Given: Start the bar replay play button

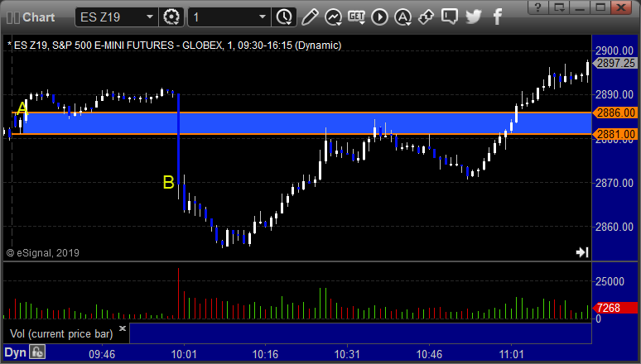Looking at the screenshot, I should (380, 17).
